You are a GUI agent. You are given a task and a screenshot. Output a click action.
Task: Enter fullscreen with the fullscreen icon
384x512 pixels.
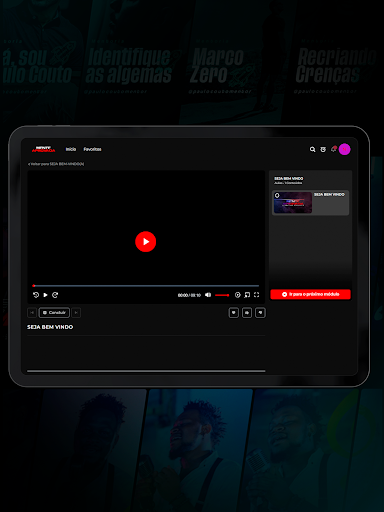pos(256,295)
